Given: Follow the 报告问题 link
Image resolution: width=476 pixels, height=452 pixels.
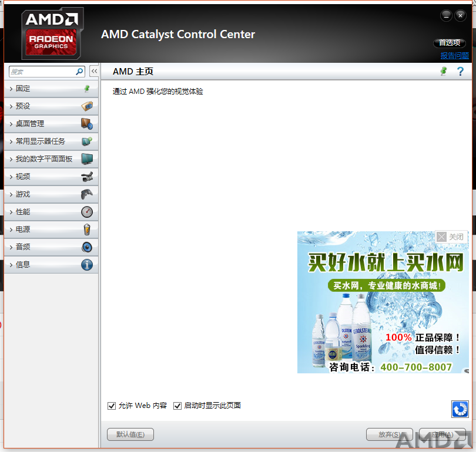Looking at the screenshot, I should (454, 56).
